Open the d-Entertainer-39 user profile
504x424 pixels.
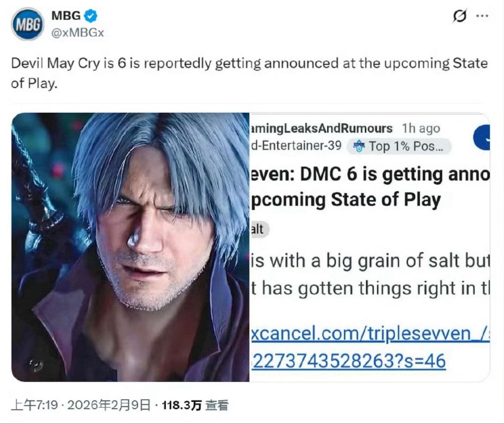[x=296, y=145]
